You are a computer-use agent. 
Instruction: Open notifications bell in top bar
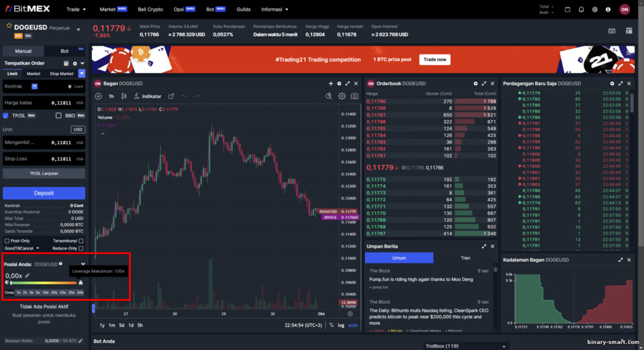click(581, 9)
